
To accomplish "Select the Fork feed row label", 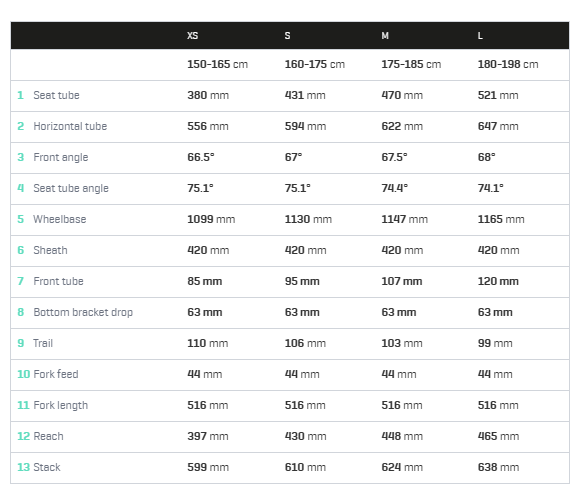I will pyautogui.click(x=56, y=374).
